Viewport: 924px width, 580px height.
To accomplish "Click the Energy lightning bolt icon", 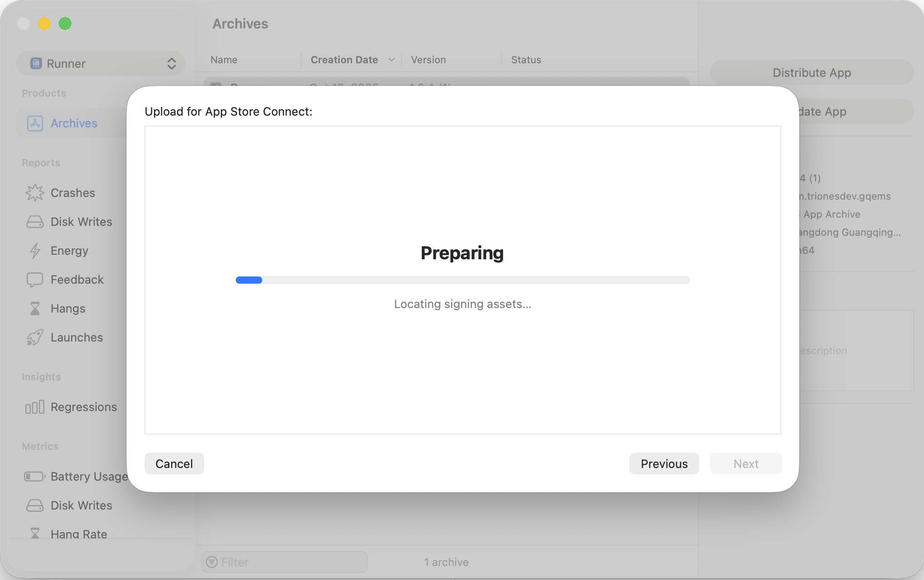I will tap(35, 251).
